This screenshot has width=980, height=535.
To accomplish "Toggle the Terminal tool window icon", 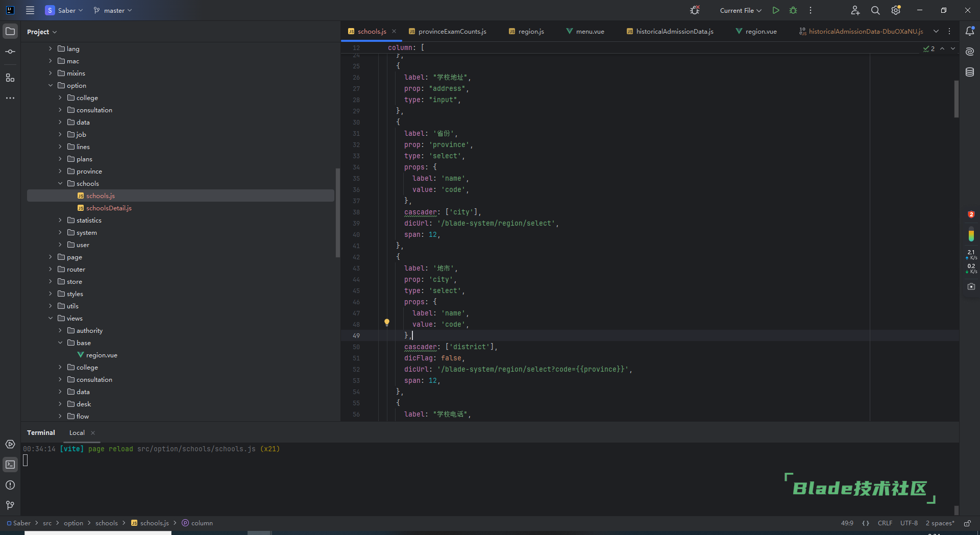I will pyautogui.click(x=10, y=465).
